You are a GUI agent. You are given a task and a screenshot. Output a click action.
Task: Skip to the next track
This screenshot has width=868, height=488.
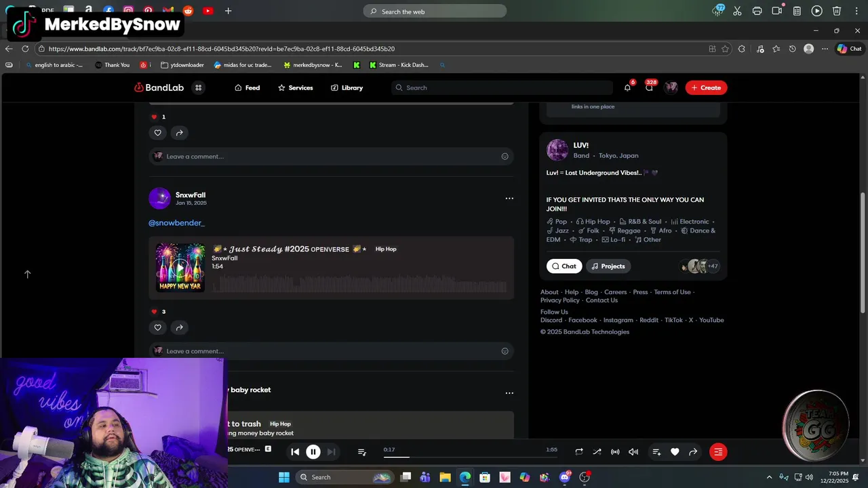(x=331, y=452)
